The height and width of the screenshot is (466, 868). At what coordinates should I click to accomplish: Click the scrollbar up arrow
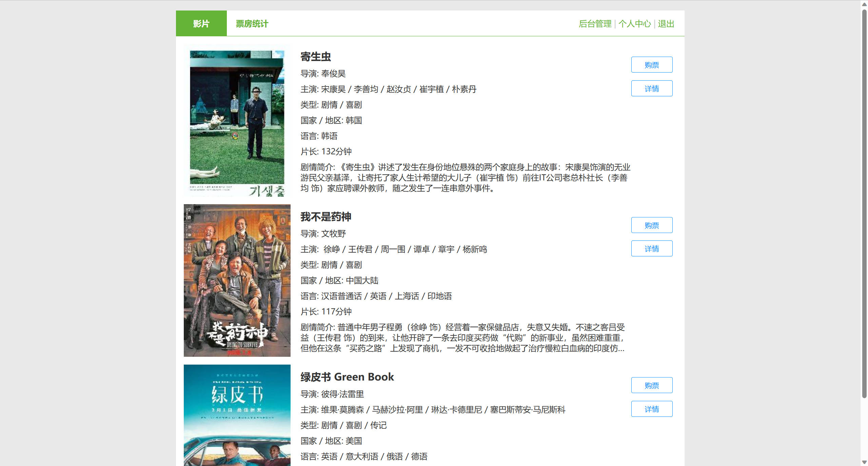[864, 4]
